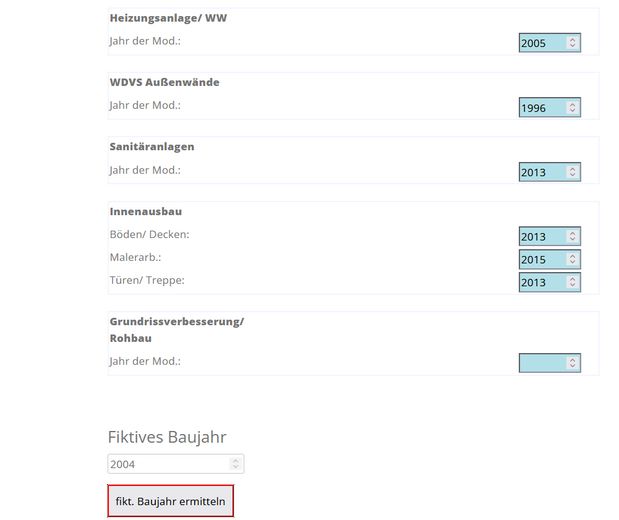Select the Böden/Decken year field

(x=542, y=237)
